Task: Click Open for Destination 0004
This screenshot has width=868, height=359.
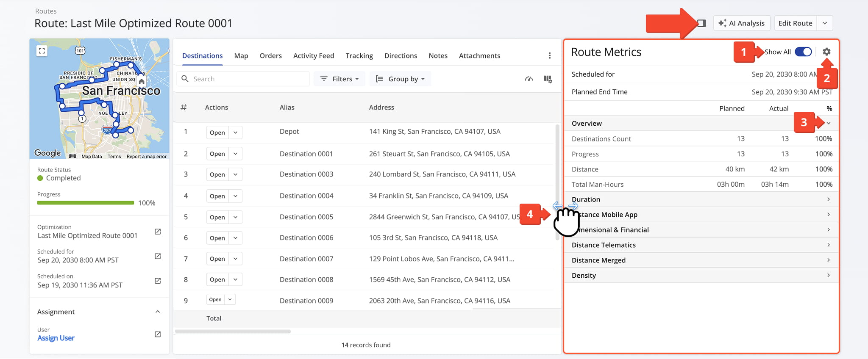Action: coord(217,196)
